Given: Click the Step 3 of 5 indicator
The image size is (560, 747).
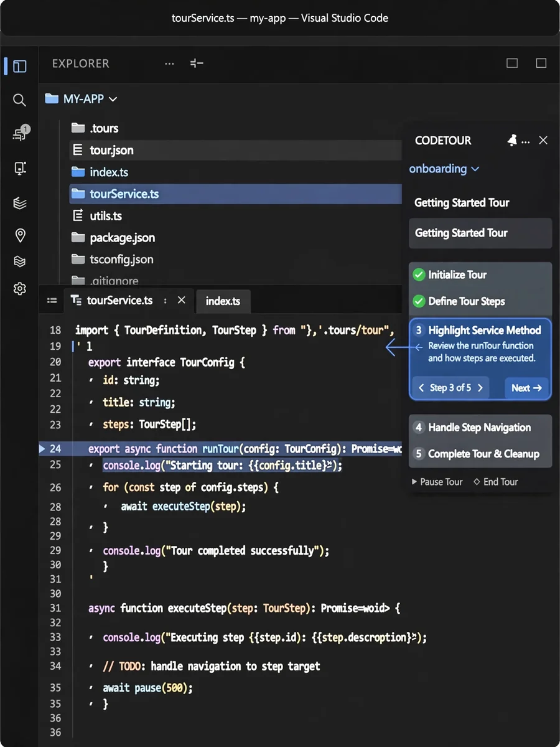Looking at the screenshot, I should pos(450,388).
